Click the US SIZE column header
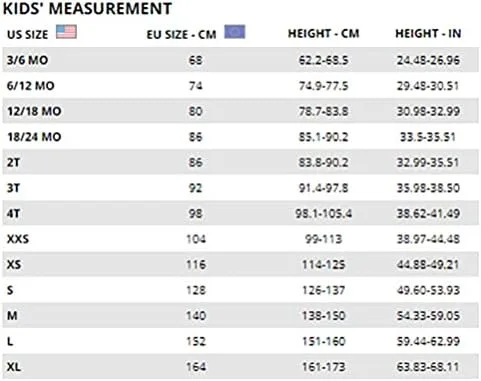481x381 pixels. pos(28,34)
